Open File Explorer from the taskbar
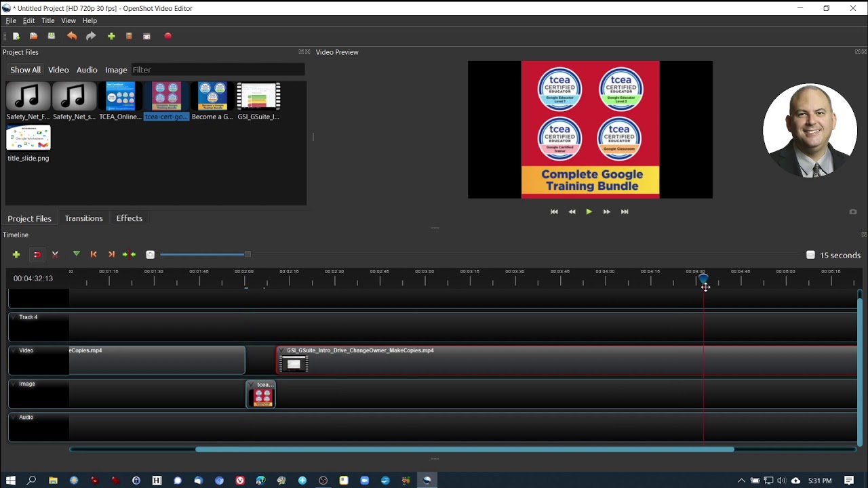The height and width of the screenshot is (488, 868). click(x=53, y=481)
